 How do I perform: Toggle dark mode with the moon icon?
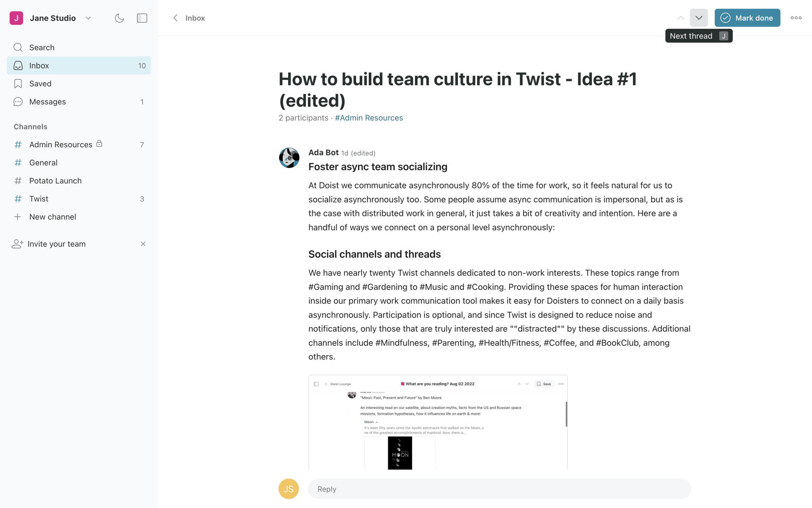pos(119,18)
